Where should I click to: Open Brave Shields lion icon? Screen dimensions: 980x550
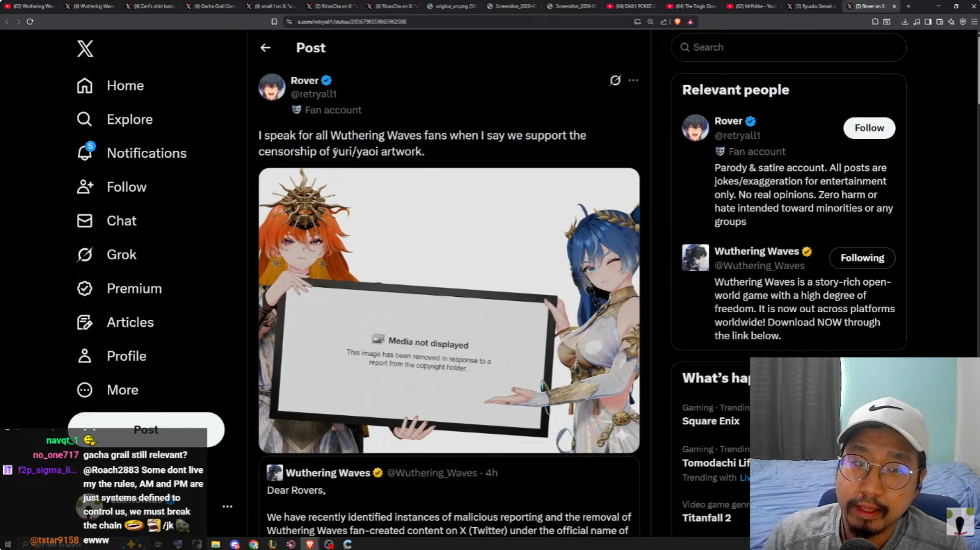677,22
